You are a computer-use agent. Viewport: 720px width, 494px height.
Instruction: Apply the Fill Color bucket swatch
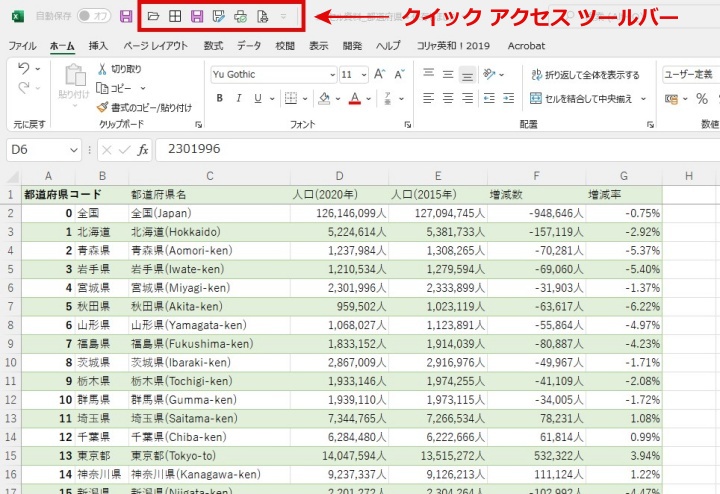[x=325, y=98]
